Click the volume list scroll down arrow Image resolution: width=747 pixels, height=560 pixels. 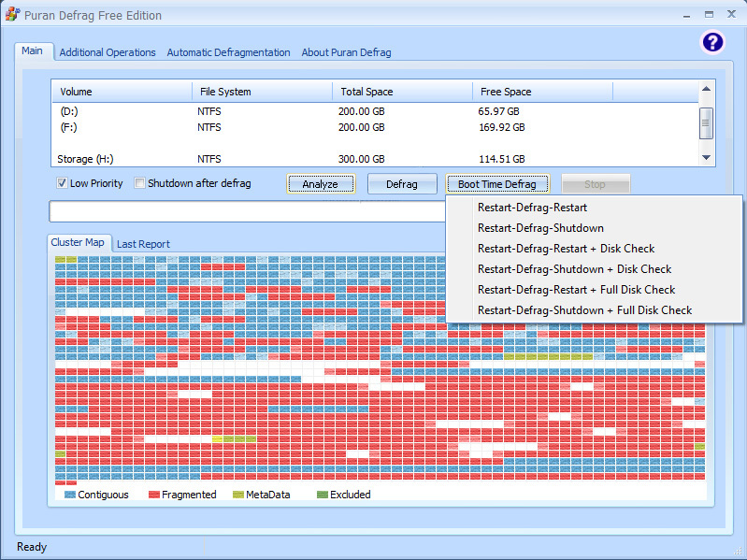(x=707, y=158)
